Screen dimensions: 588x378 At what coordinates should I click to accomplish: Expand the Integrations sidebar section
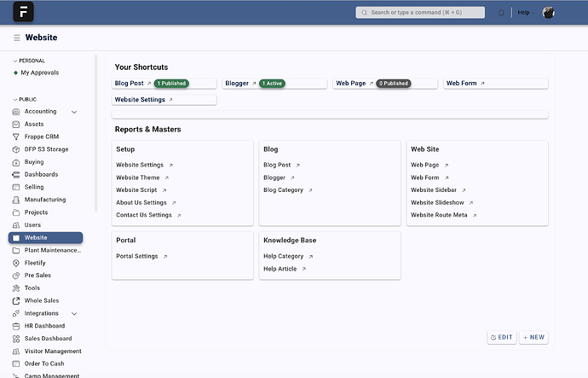click(x=74, y=313)
